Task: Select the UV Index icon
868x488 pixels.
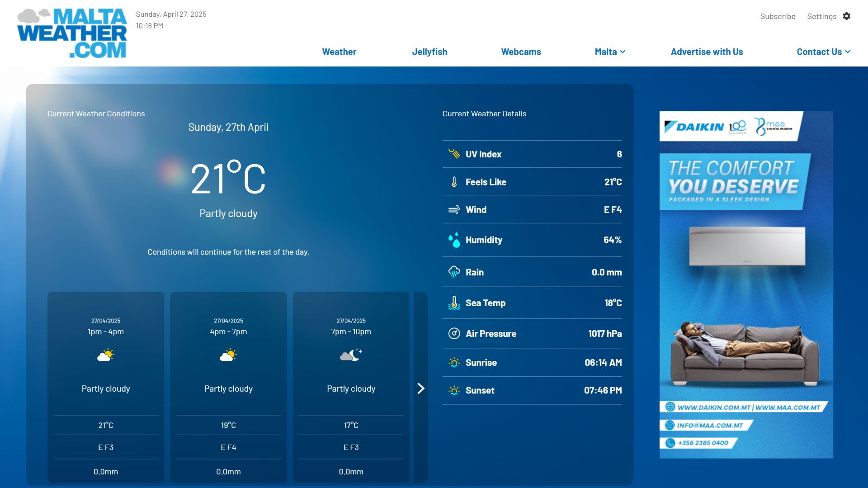Action: [x=454, y=154]
